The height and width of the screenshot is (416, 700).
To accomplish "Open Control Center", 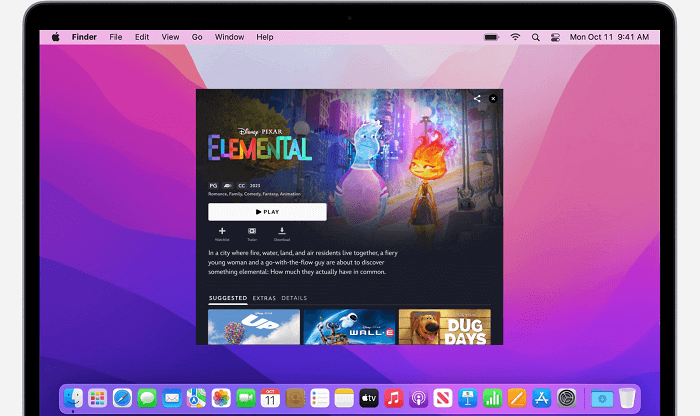I will click(555, 37).
